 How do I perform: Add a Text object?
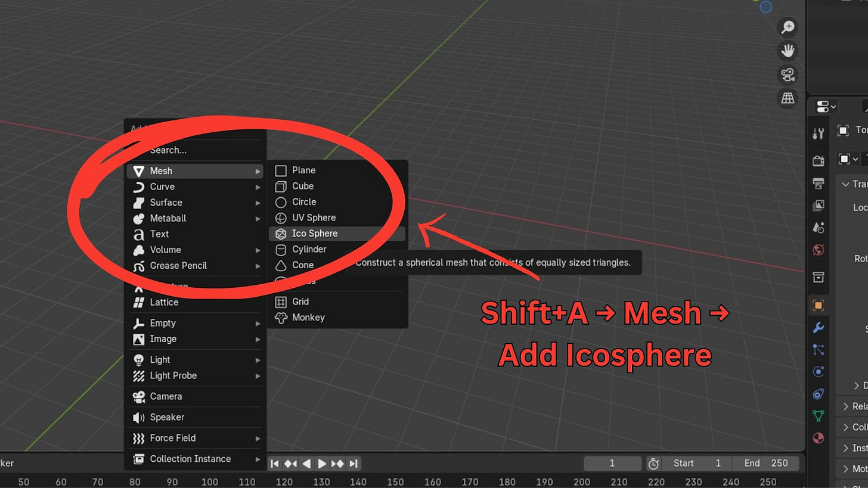tap(195, 234)
